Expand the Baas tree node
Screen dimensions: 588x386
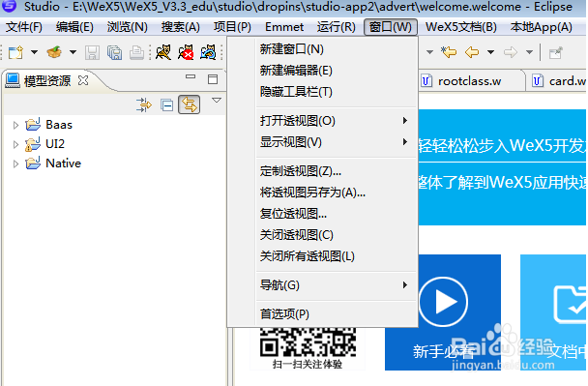click(x=15, y=125)
